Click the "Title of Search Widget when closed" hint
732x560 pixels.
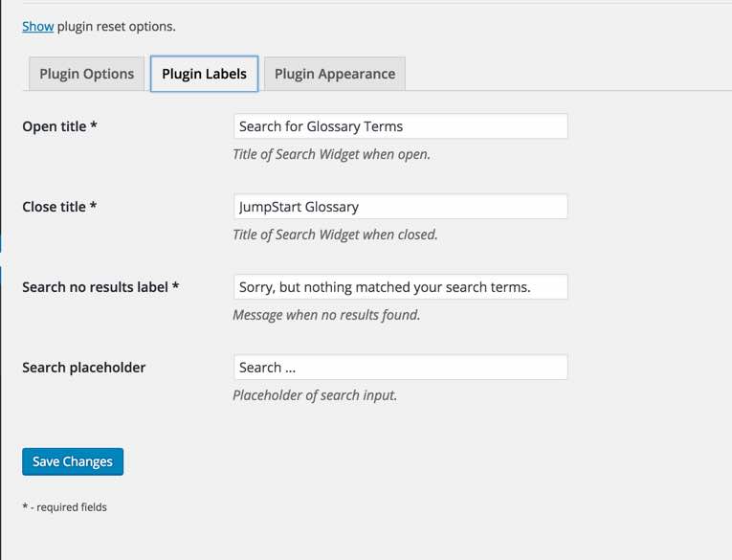click(335, 235)
